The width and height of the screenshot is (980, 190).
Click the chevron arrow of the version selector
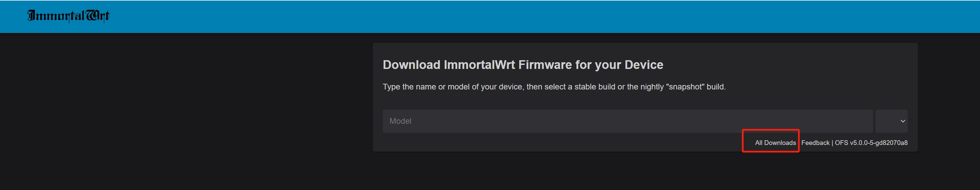pyautogui.click(x=902, y=121)
